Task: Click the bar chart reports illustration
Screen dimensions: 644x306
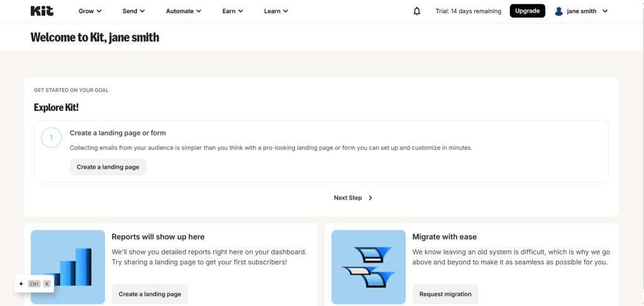Action: (68, 267)
